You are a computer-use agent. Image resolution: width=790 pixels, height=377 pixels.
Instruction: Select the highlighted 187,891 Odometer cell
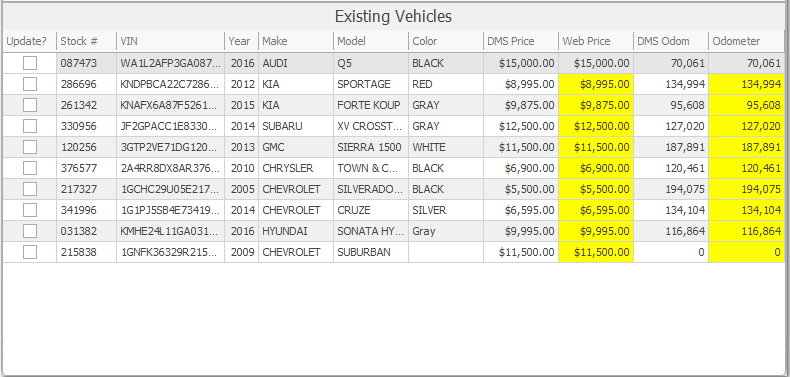click(747, 147)
